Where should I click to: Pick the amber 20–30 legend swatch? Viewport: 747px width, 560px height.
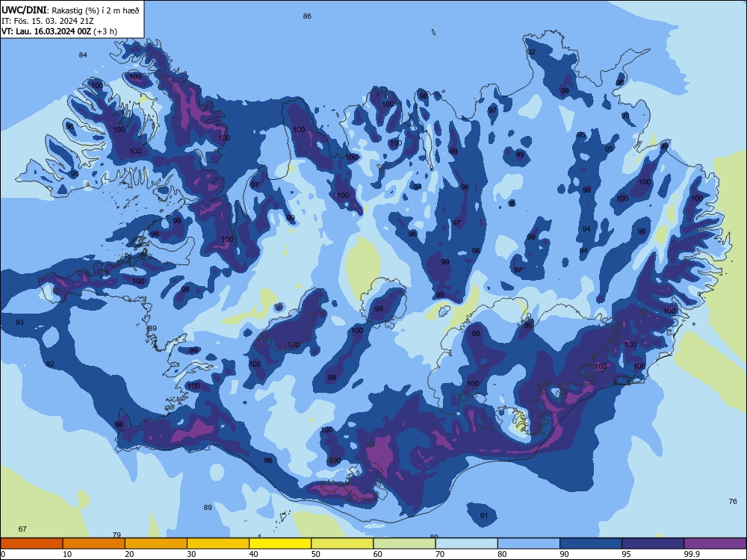pos(156,544)
